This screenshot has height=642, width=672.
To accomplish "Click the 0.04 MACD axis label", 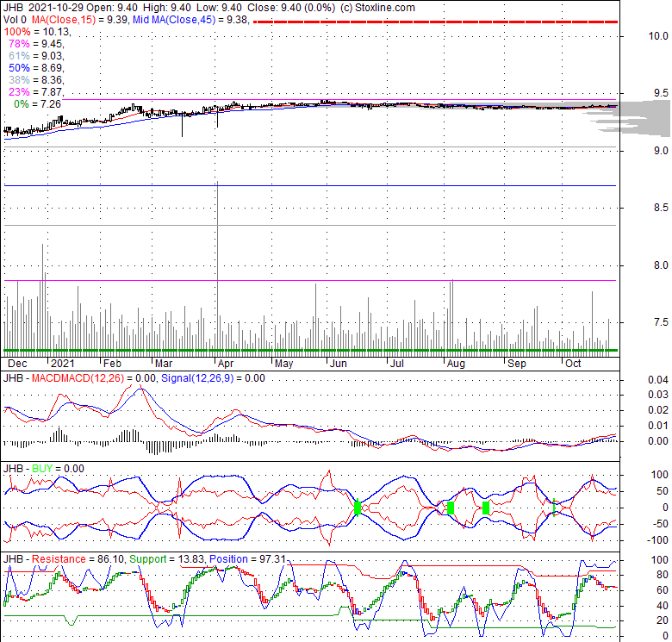I will click(658, 380).
